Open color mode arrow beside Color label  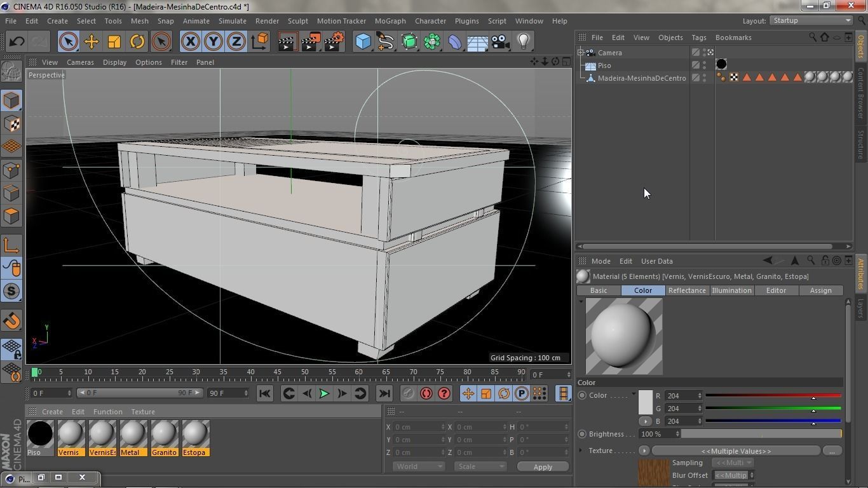[634, 395]
